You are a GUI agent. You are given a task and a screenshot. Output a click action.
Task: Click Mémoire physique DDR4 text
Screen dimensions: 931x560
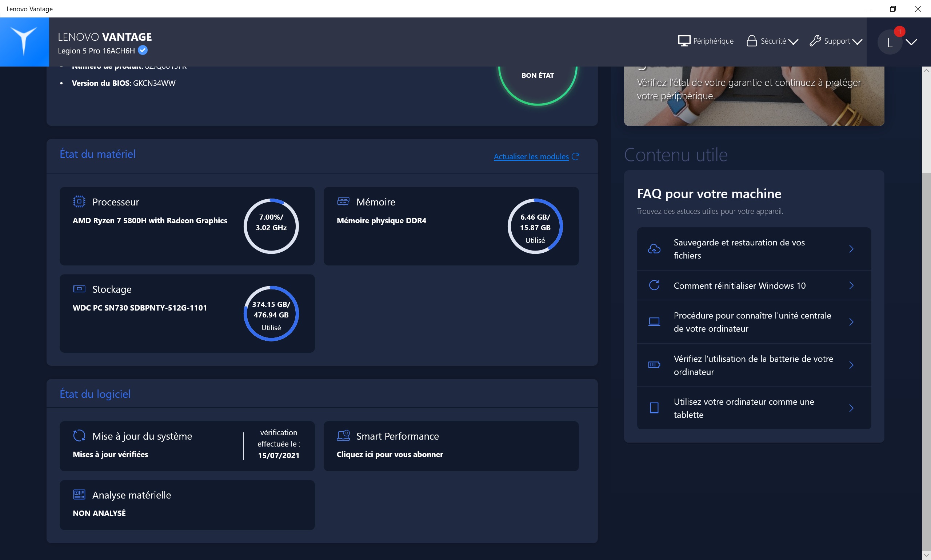[381, 220]
